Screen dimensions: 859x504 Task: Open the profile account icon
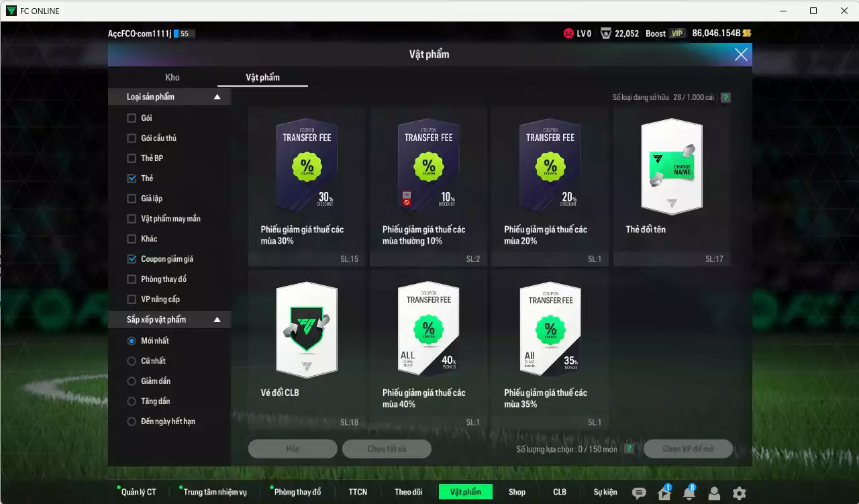pyautogui.click(x=714, y=493)
